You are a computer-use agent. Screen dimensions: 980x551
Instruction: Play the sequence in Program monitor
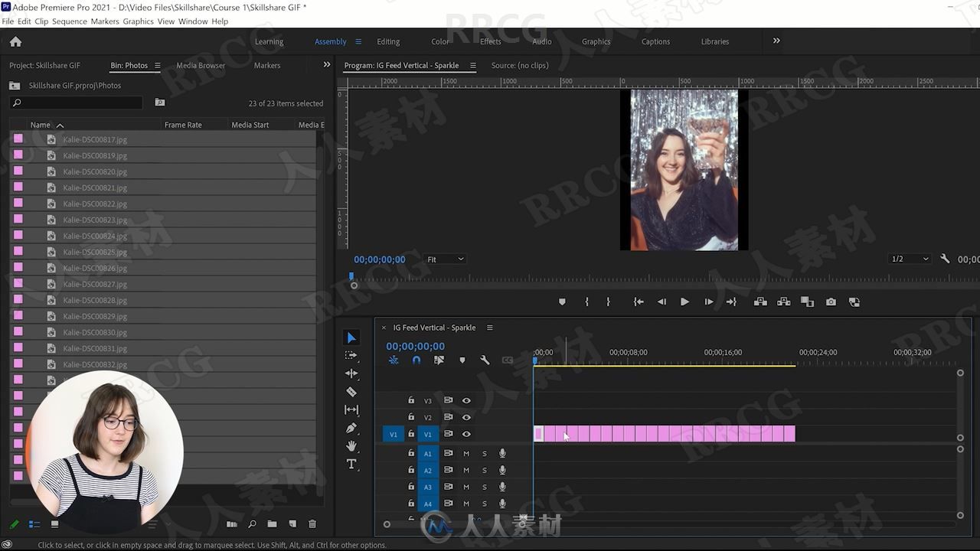pos(684,302)
